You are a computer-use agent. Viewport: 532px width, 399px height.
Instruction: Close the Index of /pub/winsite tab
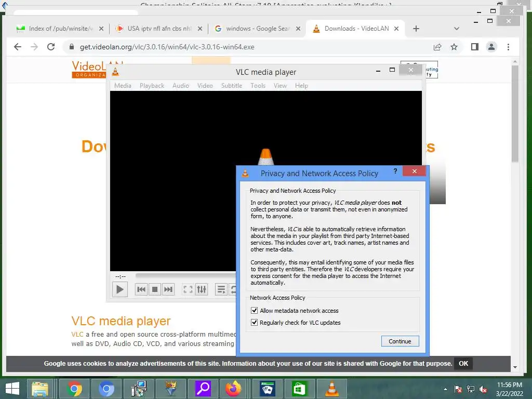[101, 29]
